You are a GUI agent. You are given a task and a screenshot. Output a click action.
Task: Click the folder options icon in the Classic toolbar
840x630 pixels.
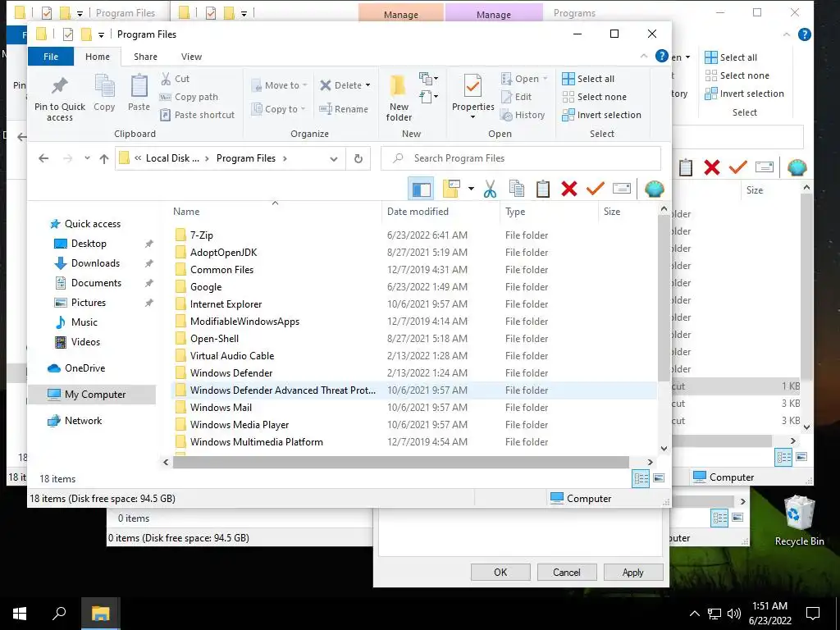point(451,189)
